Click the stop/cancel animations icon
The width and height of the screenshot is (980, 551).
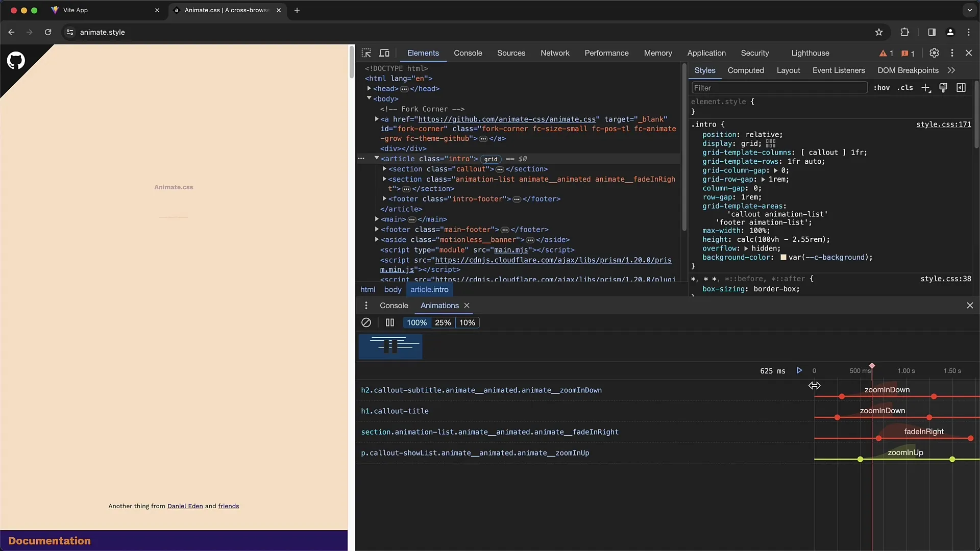coord(366,322)
